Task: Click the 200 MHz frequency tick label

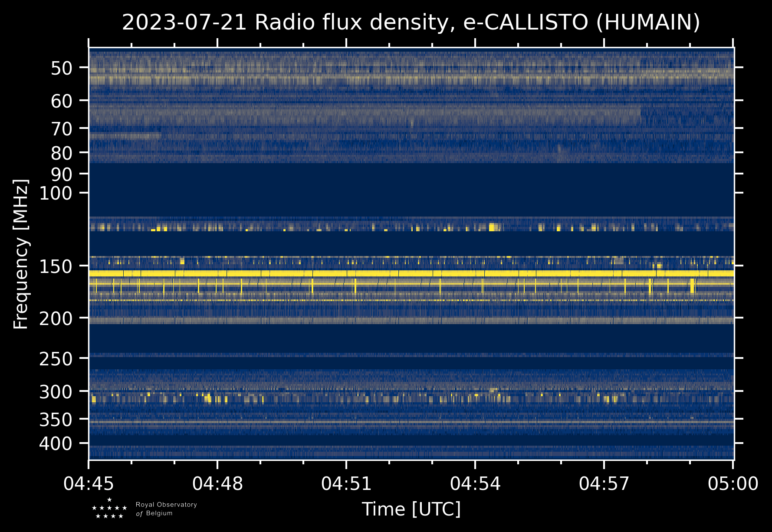Action: (x=56, y=319)
